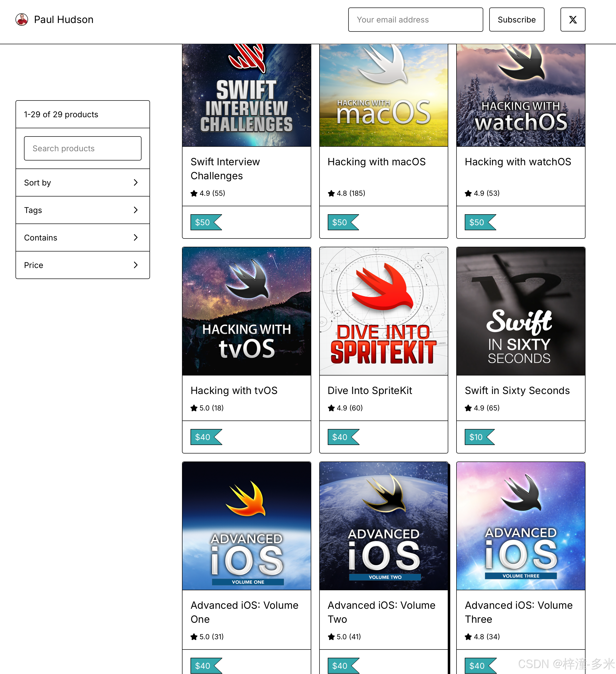This screenshot has width=616, height=674.
Task: Click the star icon under Hacking with tvOS
Action: pyautogui.click(x=194, y=408)
